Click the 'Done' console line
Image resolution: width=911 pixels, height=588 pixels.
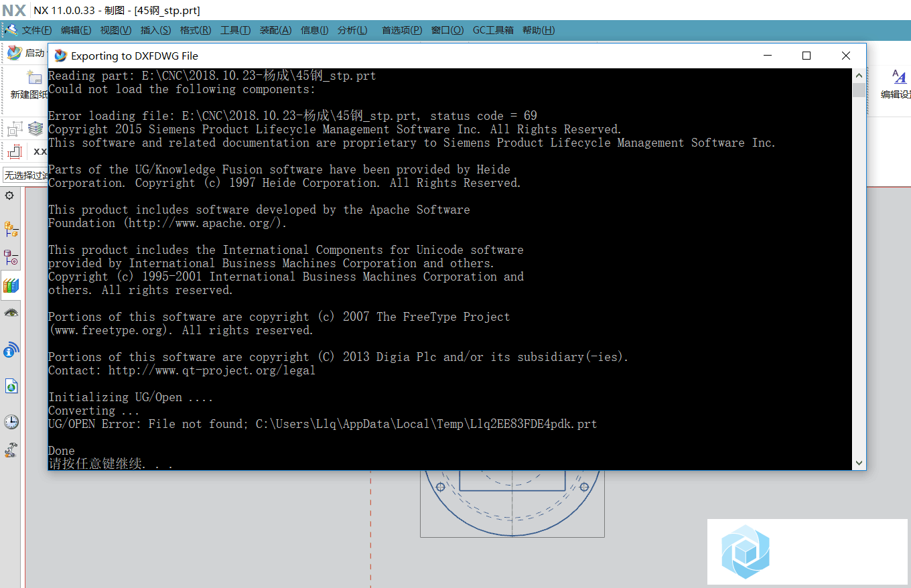(x=62, y=451)
